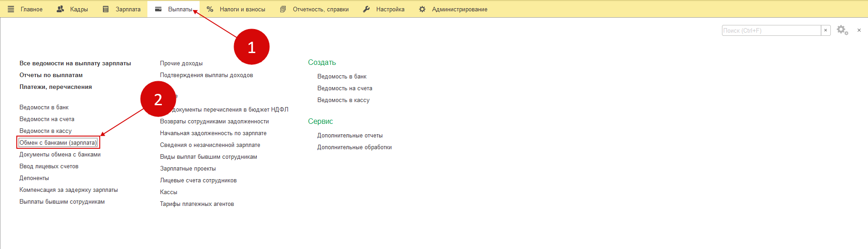Open Все ведомости на выплату зарплаты
The height and width of the screenshot is (249, 868).
pyautogui.click(x=75, y=63)
